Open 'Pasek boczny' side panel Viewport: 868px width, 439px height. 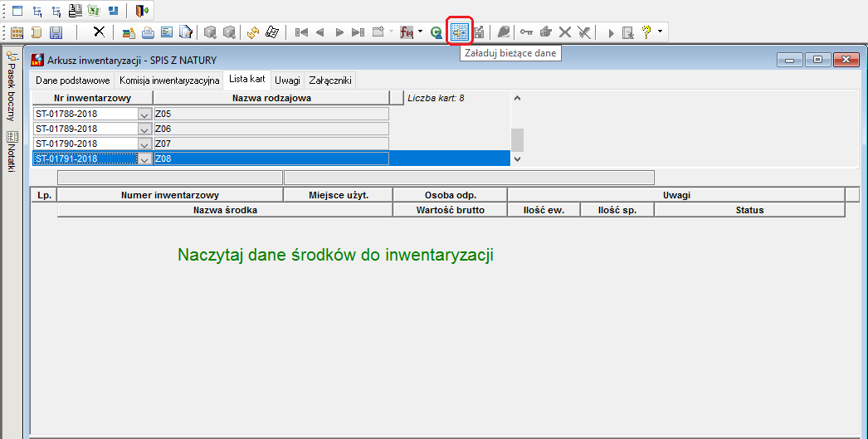(x=11, y=87)
